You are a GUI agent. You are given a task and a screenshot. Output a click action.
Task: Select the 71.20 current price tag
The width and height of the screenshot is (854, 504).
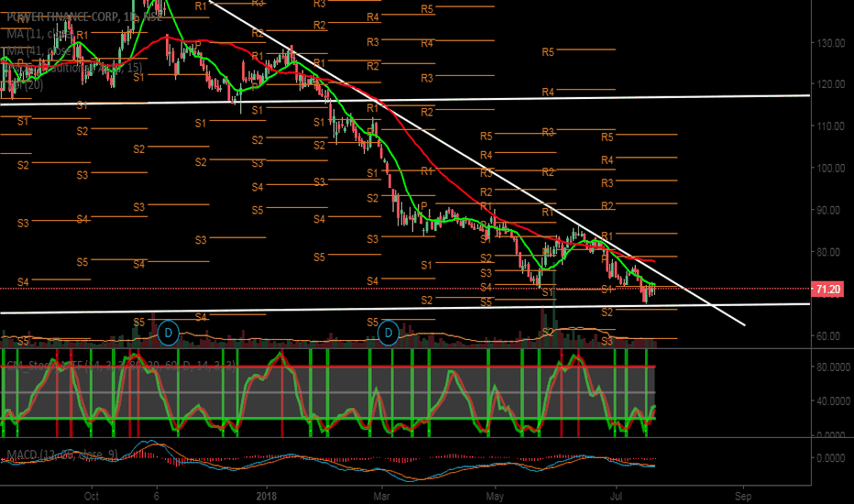[827, 289]
